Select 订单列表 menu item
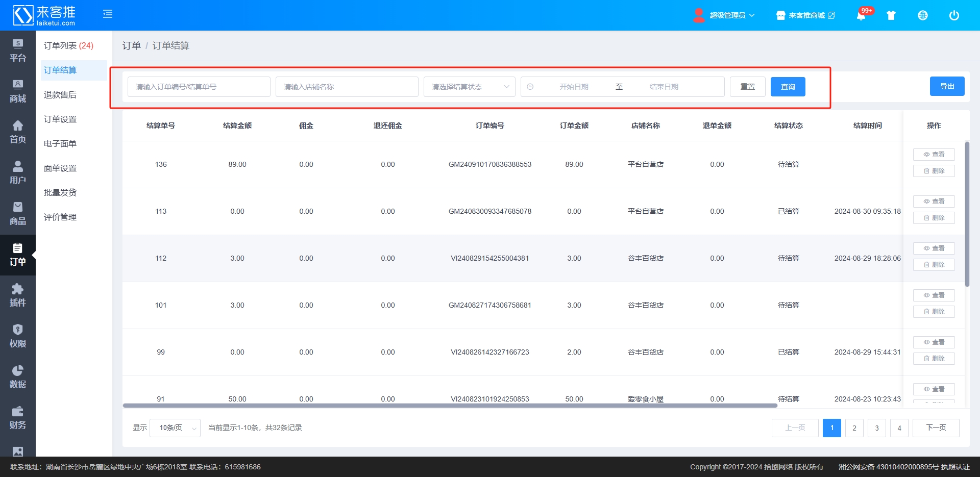 point(68,46)
